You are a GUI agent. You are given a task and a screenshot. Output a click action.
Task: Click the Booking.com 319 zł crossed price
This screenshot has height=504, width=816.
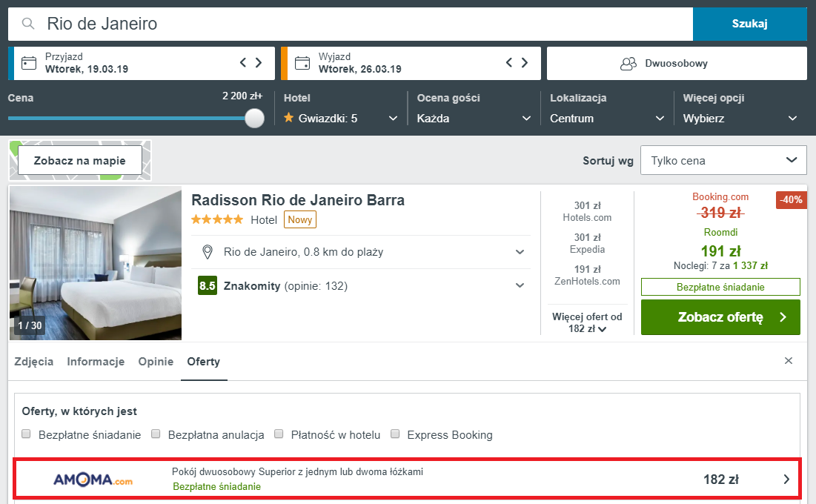[x=720, y=213]
